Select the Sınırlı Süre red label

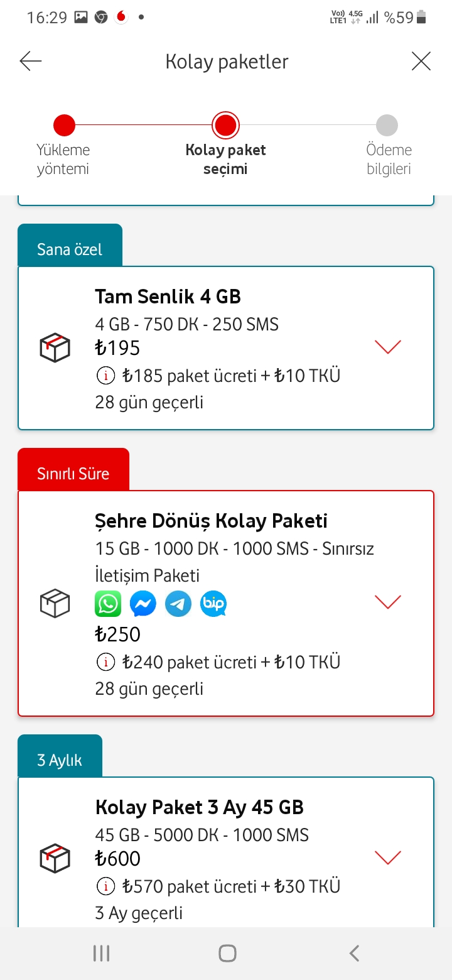73,470
